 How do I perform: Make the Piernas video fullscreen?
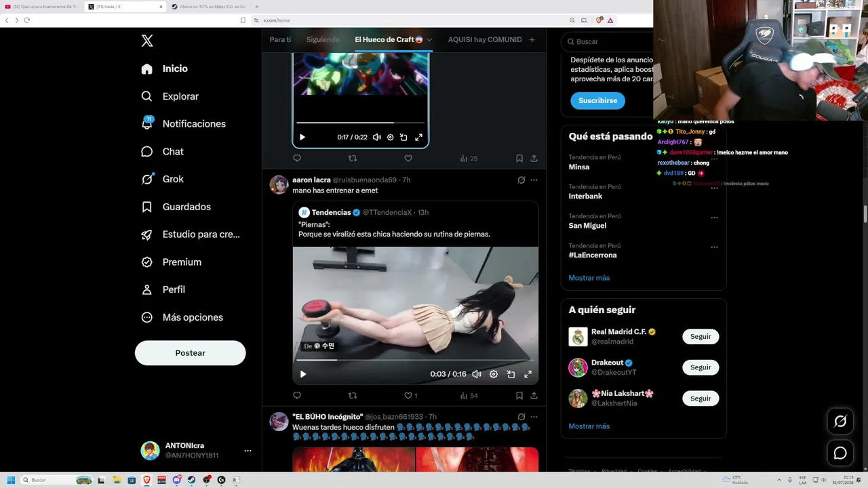click(528, 374)
